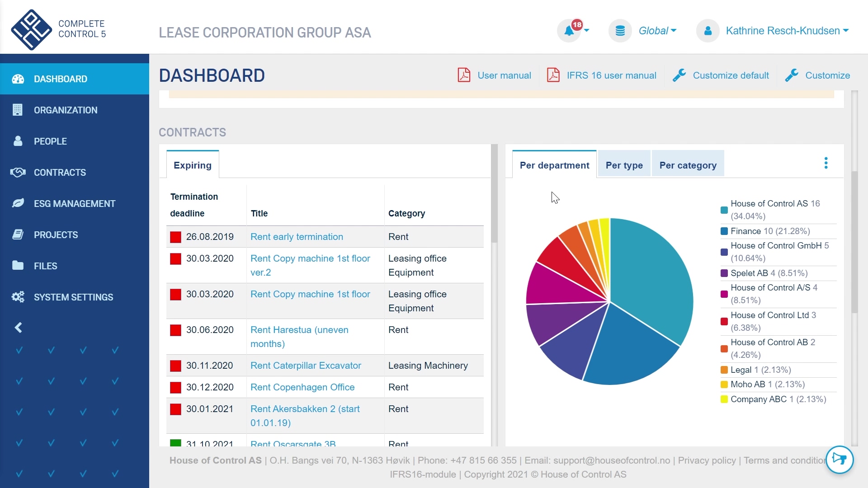The height and width of the screenshot is (488, 868).
Task: Click the System Settings gears icon
Action: point(17,297)
